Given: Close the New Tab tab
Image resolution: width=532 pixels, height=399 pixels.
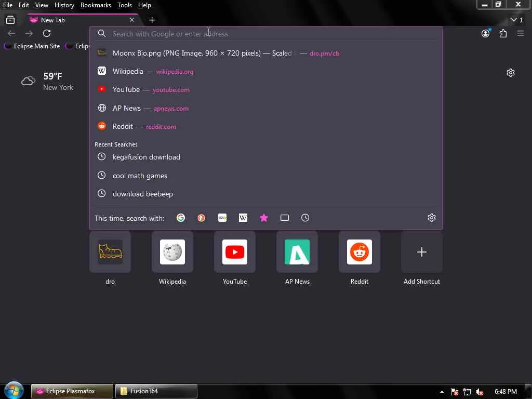Looking at the screenshot, I should (x=132, y=20).
